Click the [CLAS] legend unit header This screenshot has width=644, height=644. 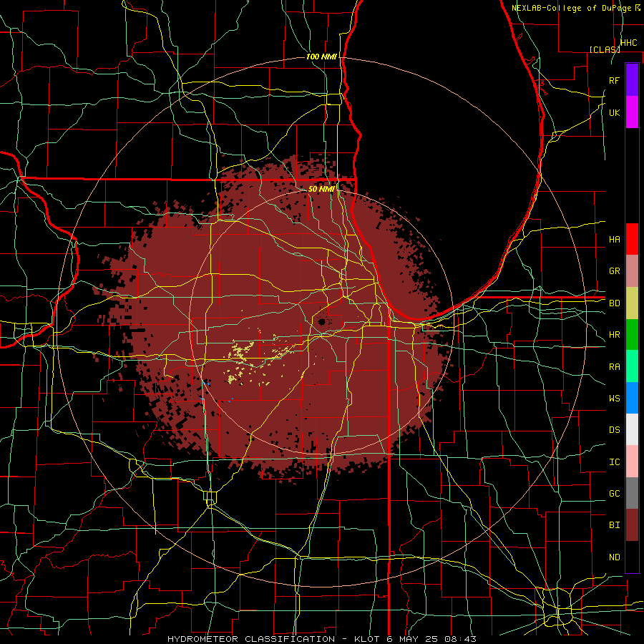coord(605,49)
